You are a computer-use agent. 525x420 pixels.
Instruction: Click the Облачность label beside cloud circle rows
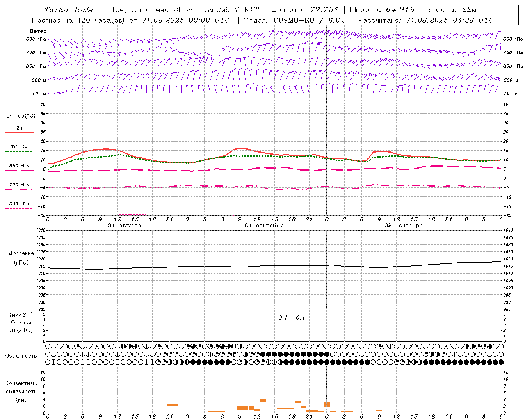[x=21, y=356]
